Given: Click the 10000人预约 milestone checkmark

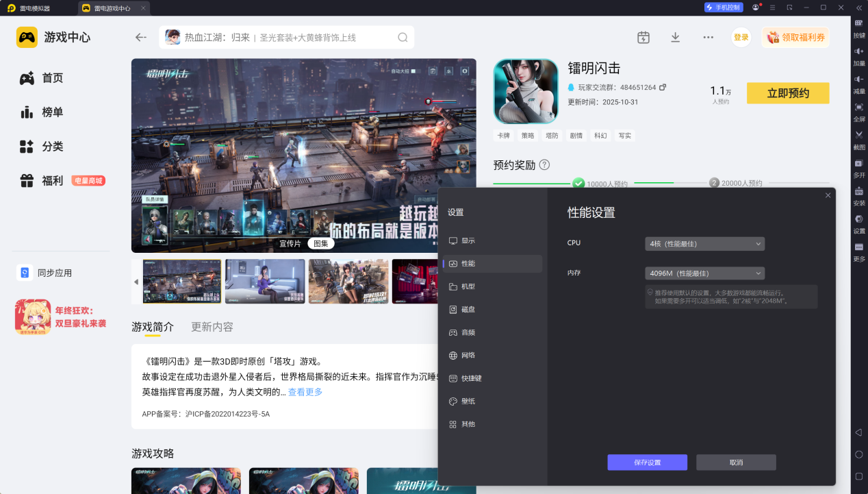Looking at the screenshot, I should [x=578, y=183].
